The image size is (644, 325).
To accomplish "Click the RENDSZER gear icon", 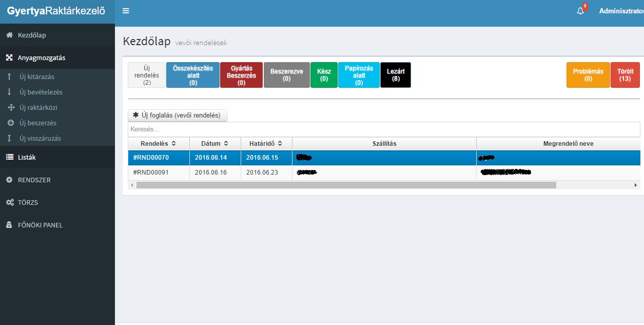I will pos(9,180).
